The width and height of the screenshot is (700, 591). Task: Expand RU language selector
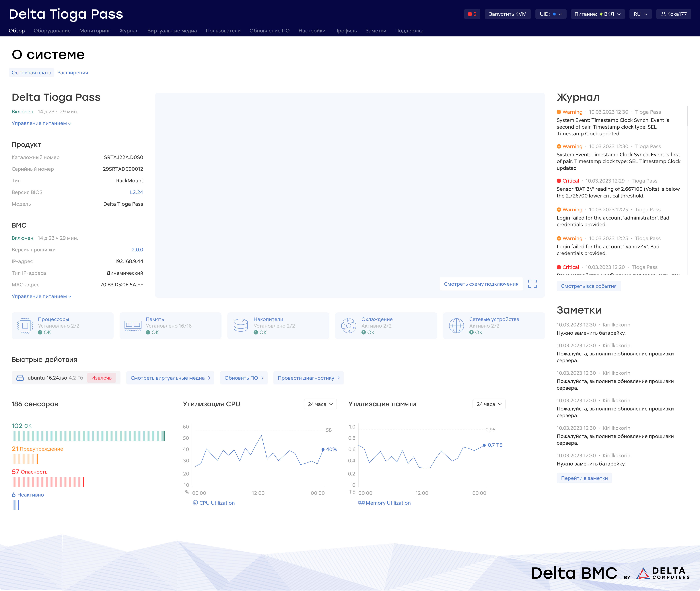(640, 14)
